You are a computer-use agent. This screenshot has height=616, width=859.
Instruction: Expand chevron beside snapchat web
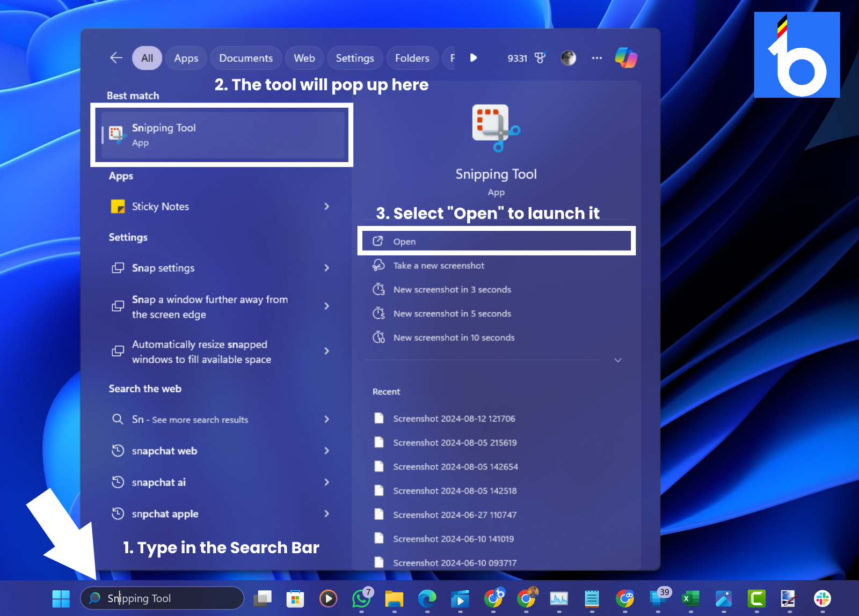coord(326,451)
